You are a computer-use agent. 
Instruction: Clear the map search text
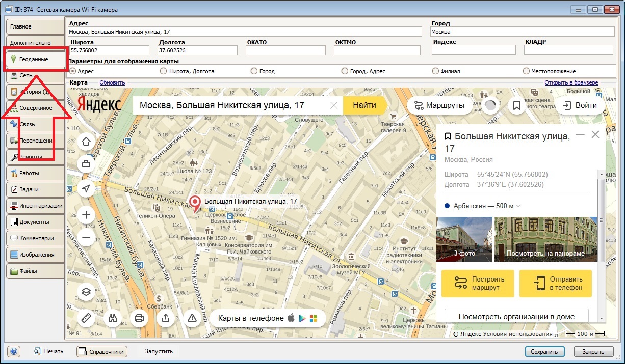(x=334, y=105)
